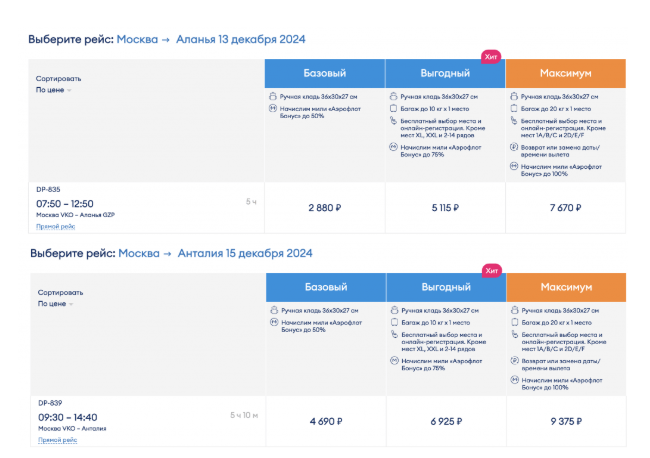
Task: Click seat icon in Antalya Выгодный tariff
Action: click(x=394, y=334)
